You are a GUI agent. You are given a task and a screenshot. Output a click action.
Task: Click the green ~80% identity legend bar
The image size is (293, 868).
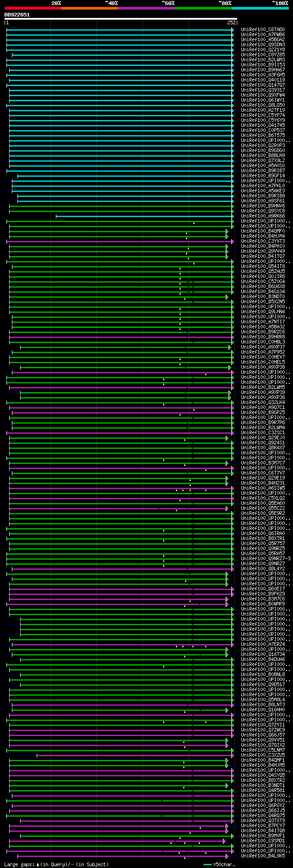203,8
